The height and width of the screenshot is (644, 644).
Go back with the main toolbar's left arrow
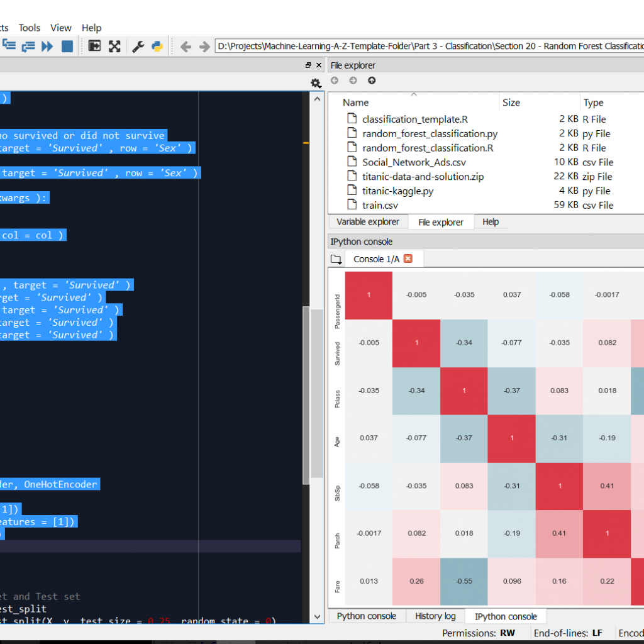click(186, 47)
